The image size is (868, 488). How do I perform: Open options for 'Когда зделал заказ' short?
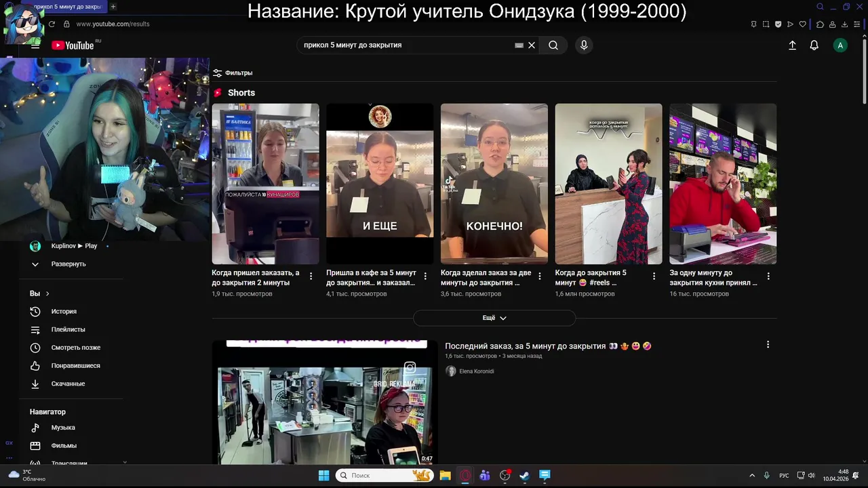[540, 277]
